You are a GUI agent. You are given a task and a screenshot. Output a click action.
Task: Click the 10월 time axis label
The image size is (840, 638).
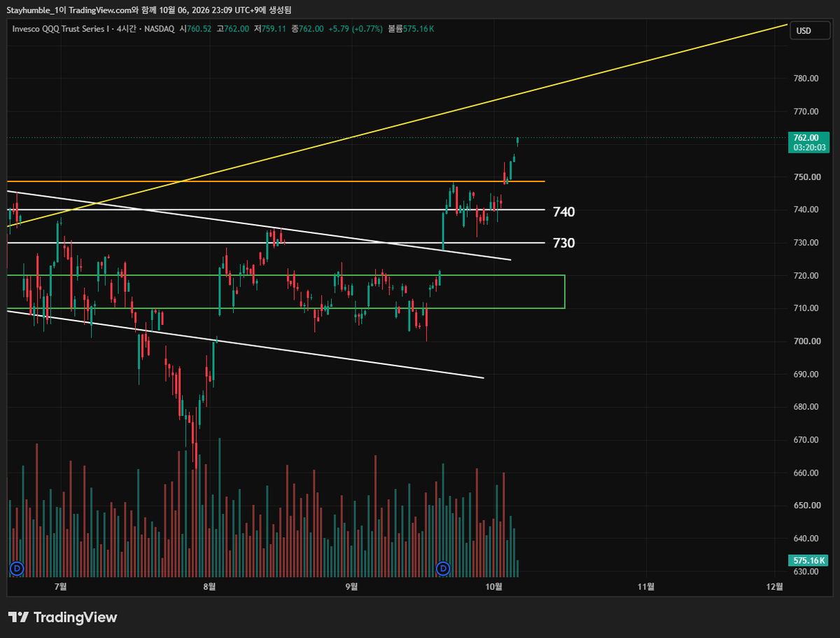click(494, 586)
